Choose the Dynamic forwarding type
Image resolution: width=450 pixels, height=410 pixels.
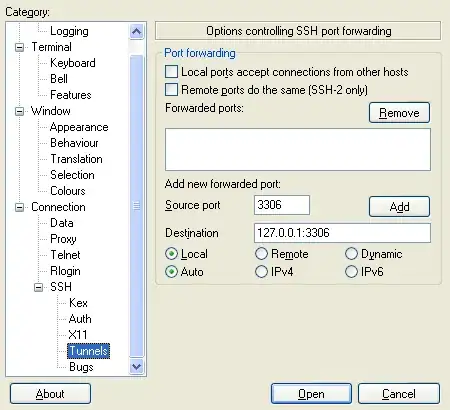(351, 254)
